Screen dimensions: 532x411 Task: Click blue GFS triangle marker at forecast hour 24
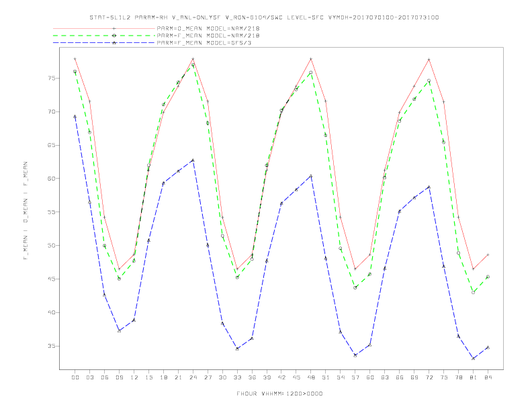[193, 160]
